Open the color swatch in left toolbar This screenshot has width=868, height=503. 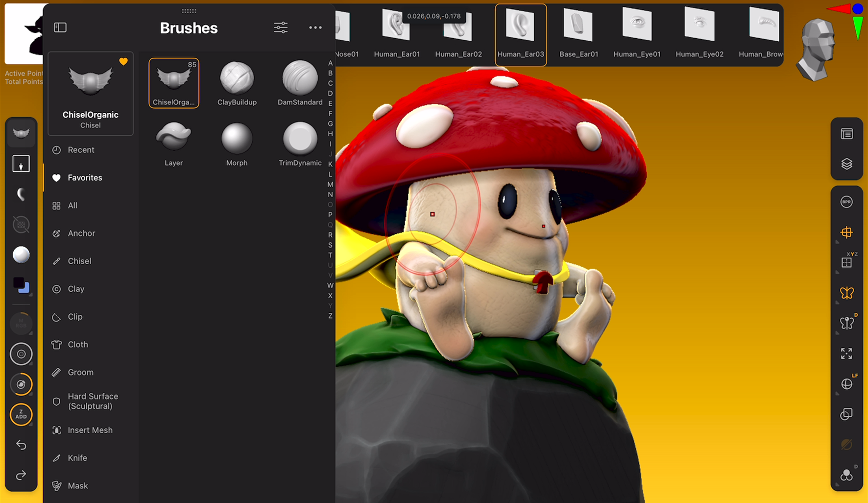pos(21,284)
